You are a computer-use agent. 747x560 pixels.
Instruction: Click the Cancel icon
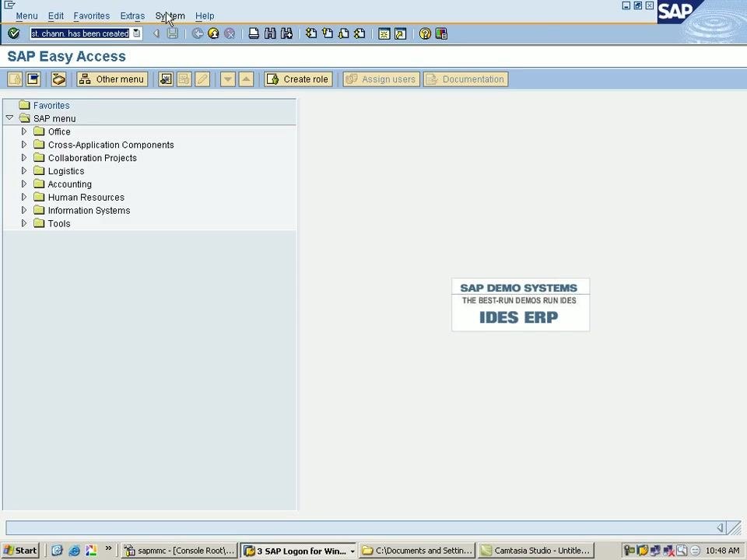click(x=230, y=33)
